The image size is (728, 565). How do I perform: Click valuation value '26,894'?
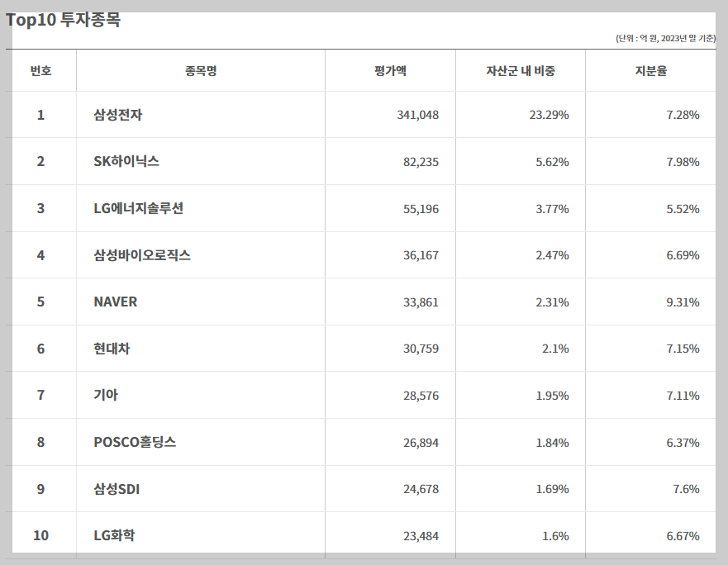coord(421,443)
